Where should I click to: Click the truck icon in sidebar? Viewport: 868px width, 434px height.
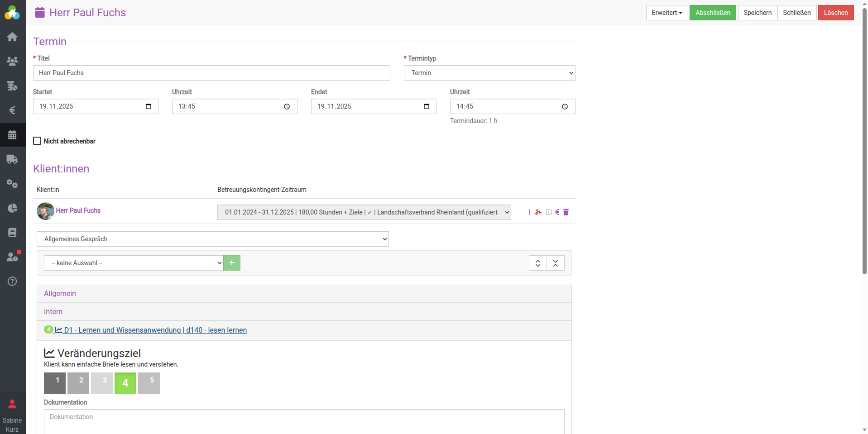12,159
